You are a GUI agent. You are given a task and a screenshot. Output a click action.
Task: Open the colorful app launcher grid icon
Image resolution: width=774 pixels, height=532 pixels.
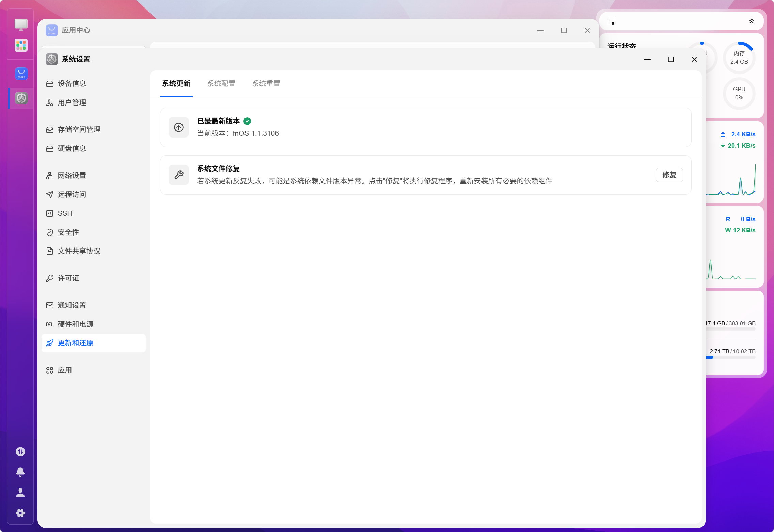click(x=21, y=45)
